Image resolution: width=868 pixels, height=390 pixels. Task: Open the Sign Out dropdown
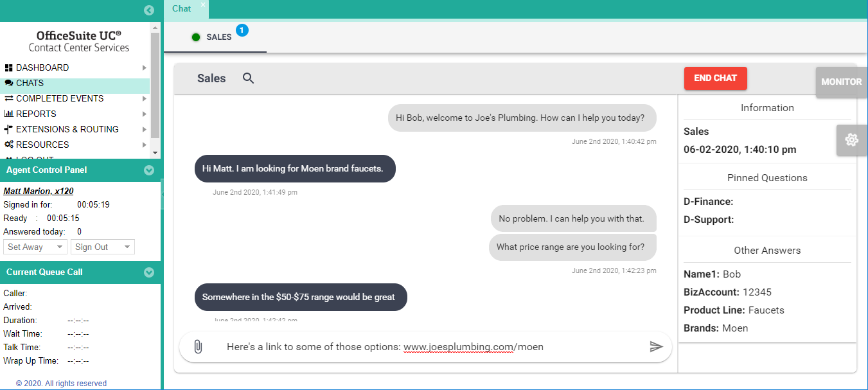102,247
